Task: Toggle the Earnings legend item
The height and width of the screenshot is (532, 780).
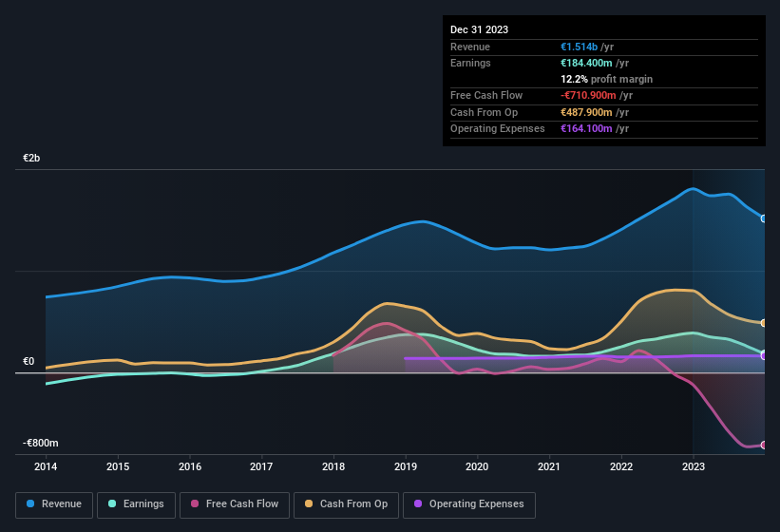Action: [136, 504]
